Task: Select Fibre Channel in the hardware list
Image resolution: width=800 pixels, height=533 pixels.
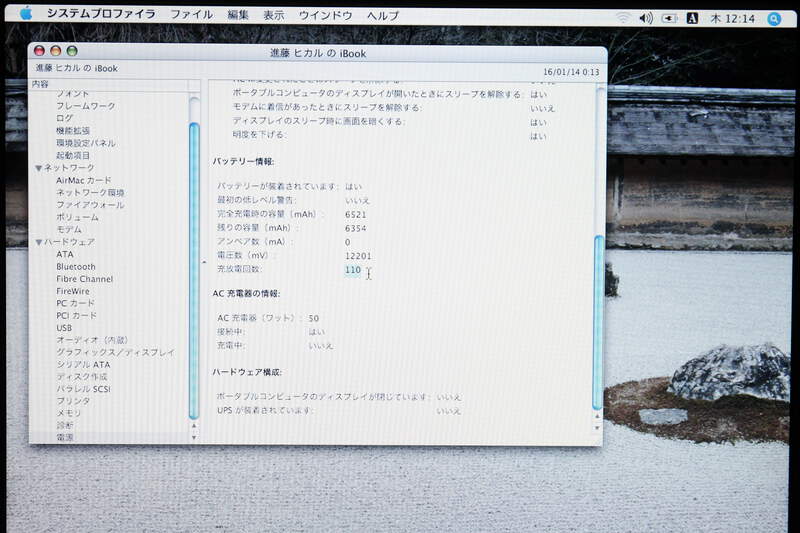Action: pyautogui.click(x=85, y=278)
